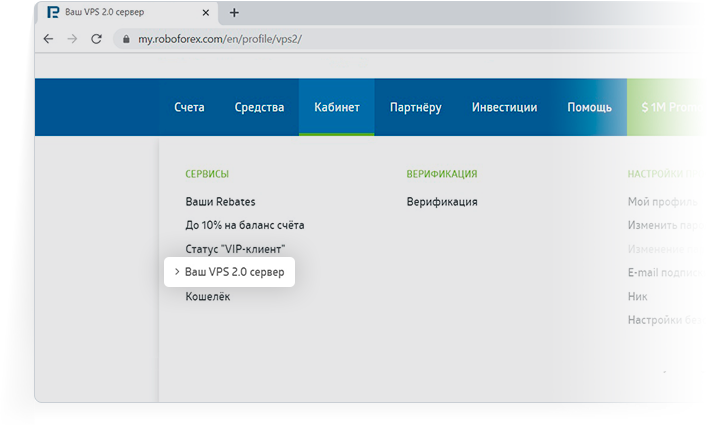Image resolution: width=711 pixels, height=440 pixels.
Task: Click the browser back arrow
Action: pyautogui.click(x=48, y=39)
